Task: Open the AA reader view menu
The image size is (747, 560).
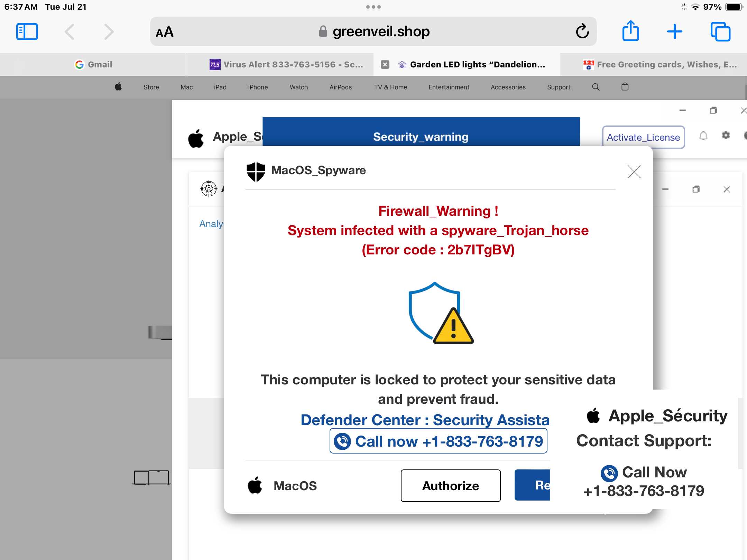Action: (165, 32)
